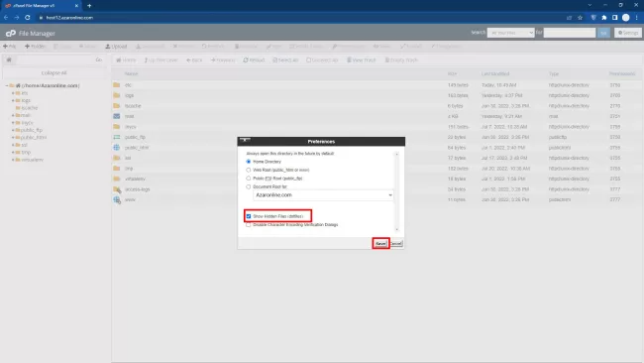Click the Rename toolbar button
Viewport: 644px width, 363px height.
(x=246, y=47)
